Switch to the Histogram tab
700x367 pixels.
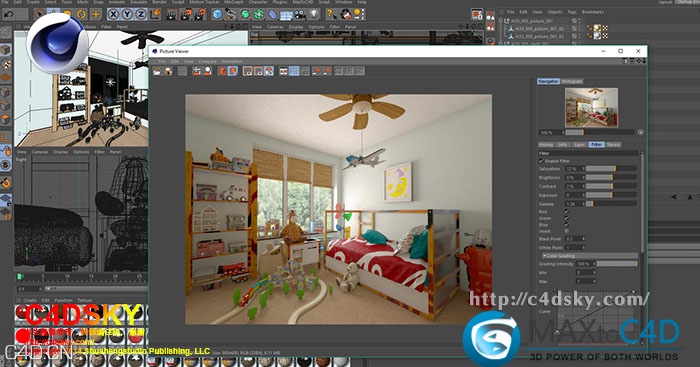pyautogui.click(x=571, y=81)
